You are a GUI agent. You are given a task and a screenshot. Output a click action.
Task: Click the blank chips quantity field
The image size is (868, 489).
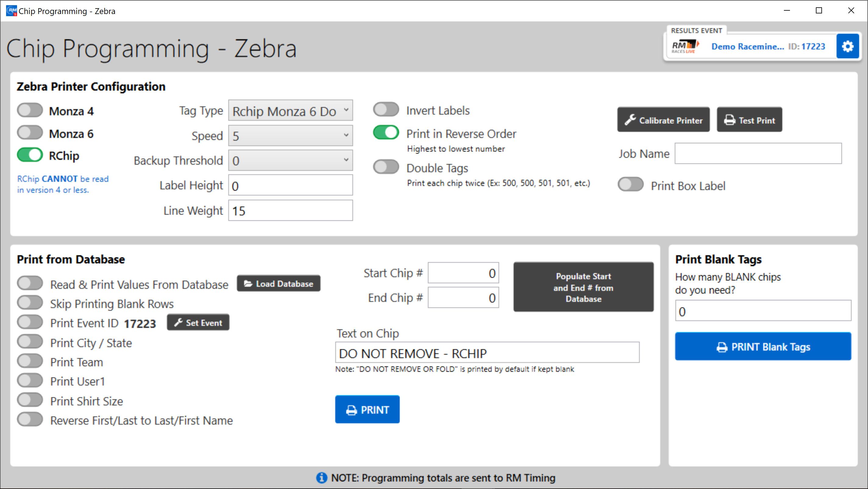tap(763, 311)
